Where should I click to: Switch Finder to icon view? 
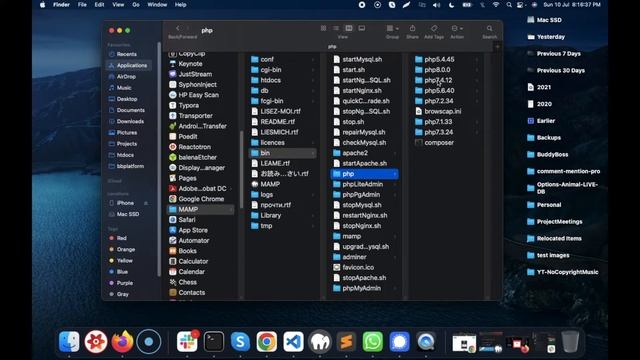click(x=323, y=28)
